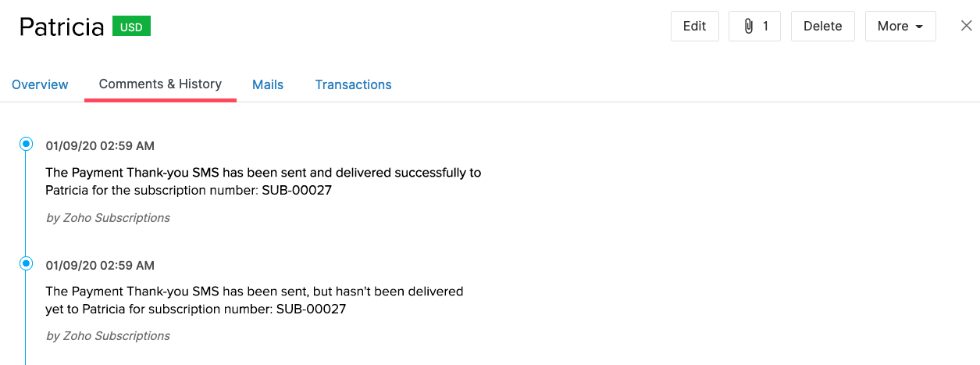Click 'by Zoho Subscriptions' under the second comment
980x365 pixels.
108,336
